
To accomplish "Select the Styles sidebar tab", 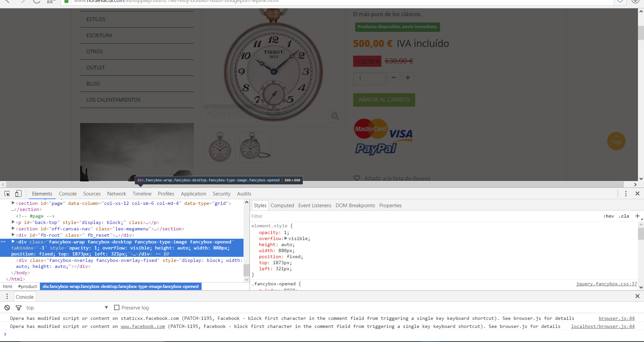I will (x=260, y=206).
